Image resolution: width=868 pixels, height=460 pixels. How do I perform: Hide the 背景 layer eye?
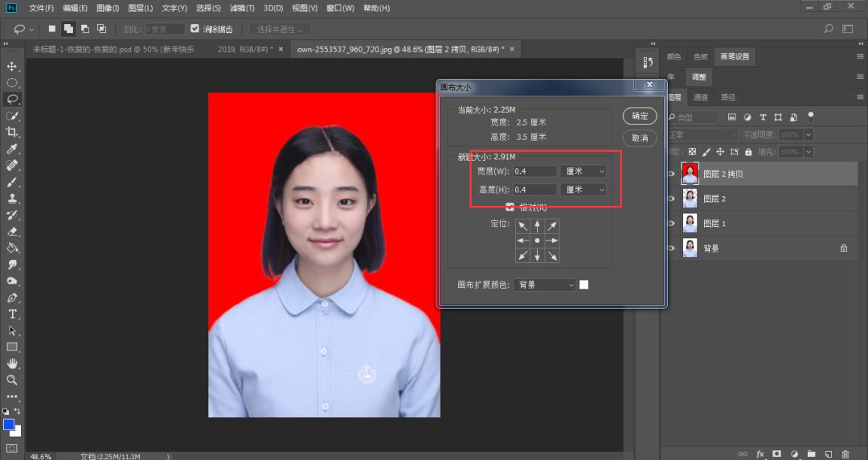671,248
